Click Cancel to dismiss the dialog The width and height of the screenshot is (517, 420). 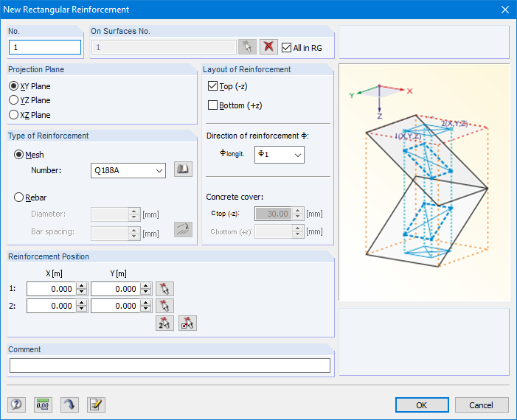coord(482,405)
